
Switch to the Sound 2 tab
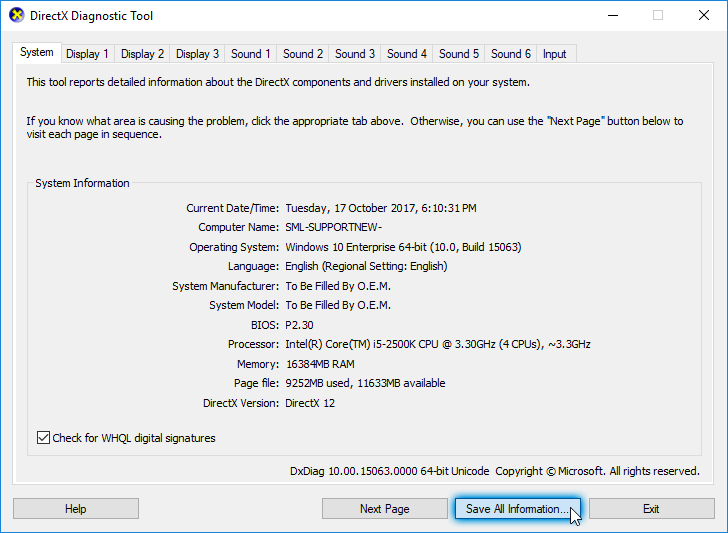point(303,54)
